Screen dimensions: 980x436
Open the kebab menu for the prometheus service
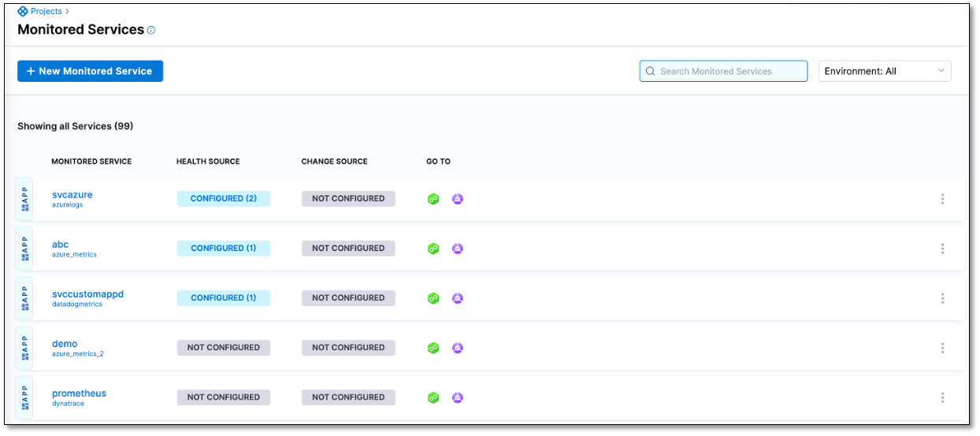[942, 397]
